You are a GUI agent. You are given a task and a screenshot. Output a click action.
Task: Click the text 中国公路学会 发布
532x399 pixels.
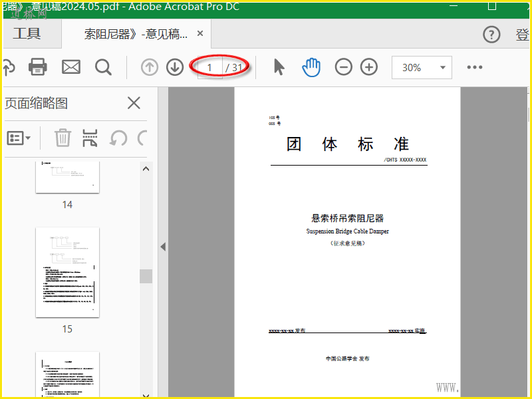pyautogui.click(x=347, y=358)
